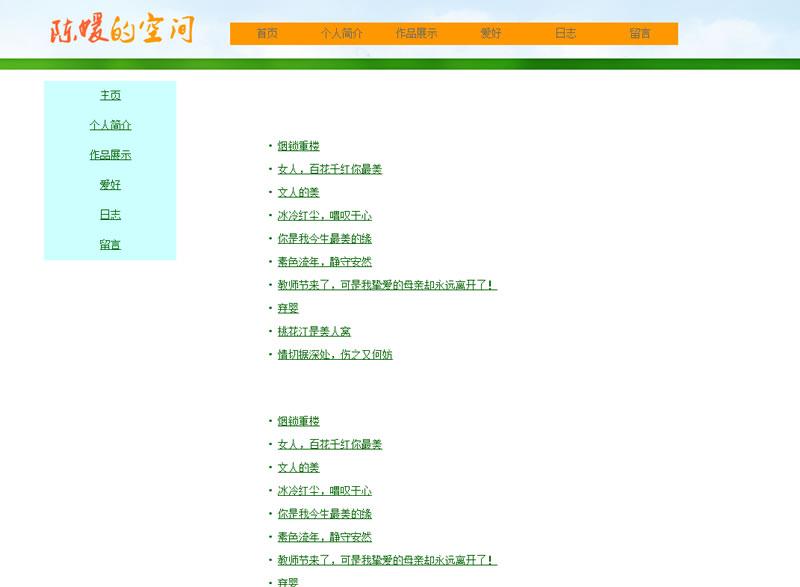This screenshot has height=587, width=800.
Task: Go to 爱好 in the left sidebar
Action: point(110,185)
